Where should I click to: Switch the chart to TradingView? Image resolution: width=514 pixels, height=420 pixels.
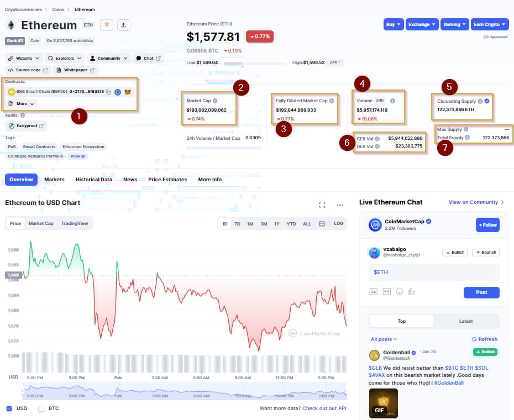point(75,223)
